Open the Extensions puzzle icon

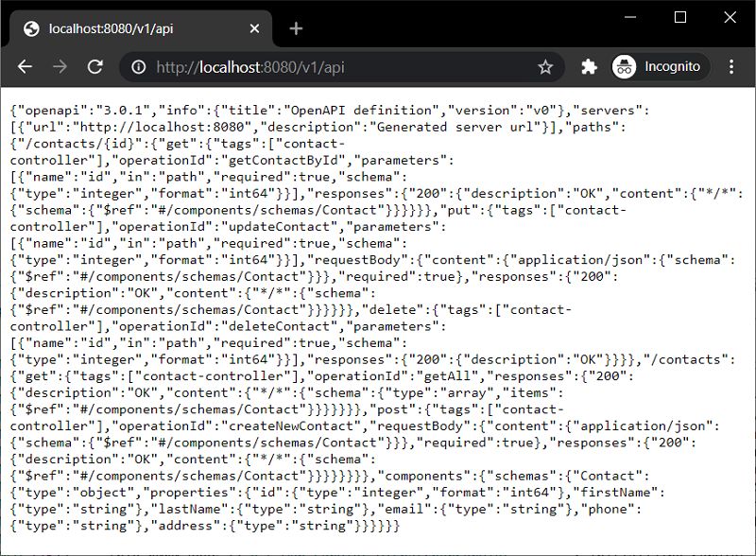pos(589,66)
